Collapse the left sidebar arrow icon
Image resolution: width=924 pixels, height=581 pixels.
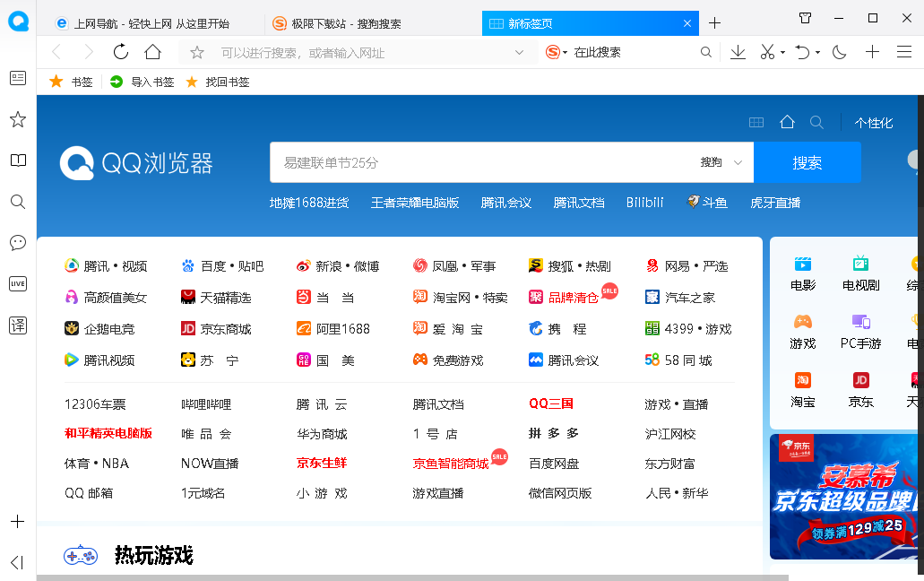tap(18, 563)
